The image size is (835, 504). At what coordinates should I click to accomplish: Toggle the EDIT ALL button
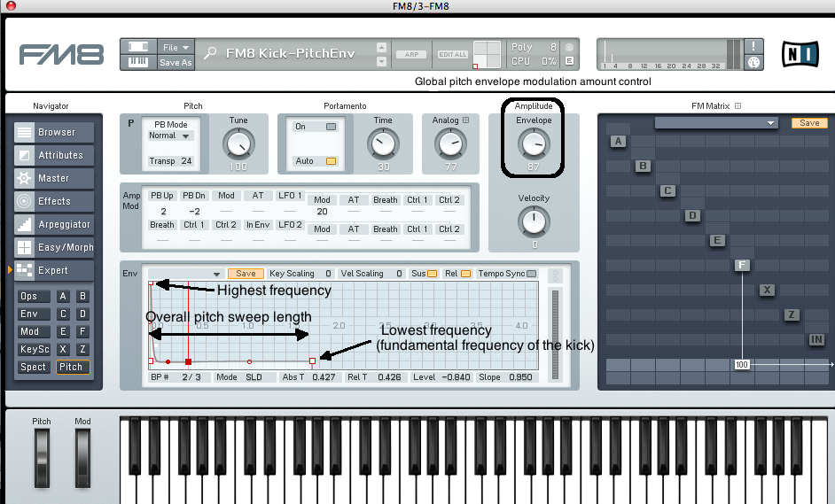click(453, 54)
